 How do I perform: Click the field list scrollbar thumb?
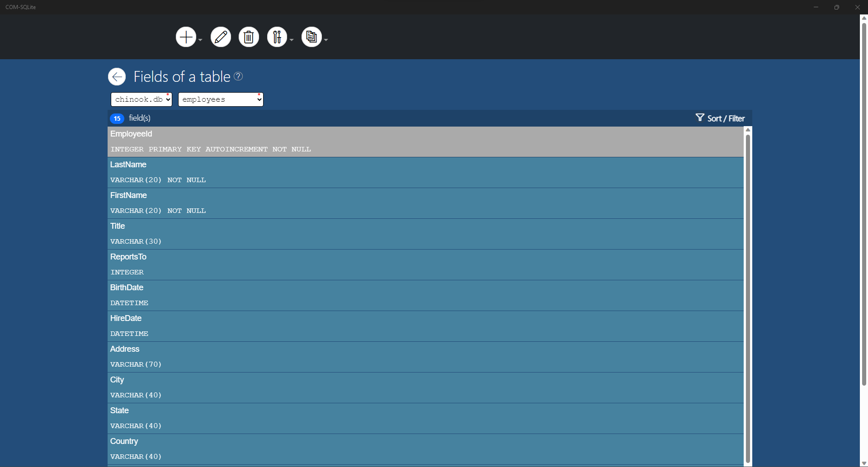[748, 298]
